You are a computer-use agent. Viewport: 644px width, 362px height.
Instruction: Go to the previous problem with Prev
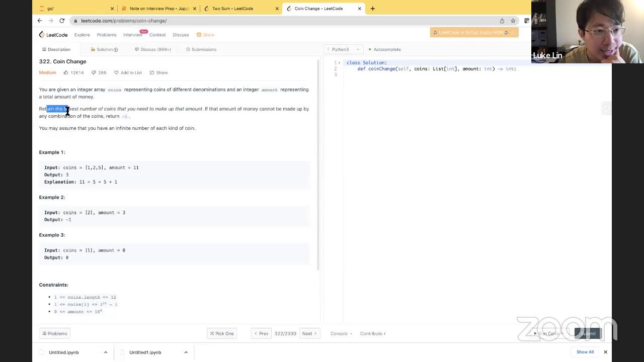coord(261,333)
